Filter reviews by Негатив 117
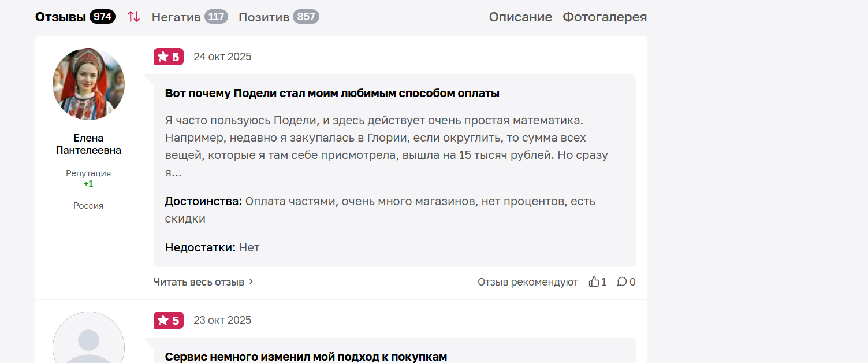This screenshot has width=868, height=363. coord(190,17)
